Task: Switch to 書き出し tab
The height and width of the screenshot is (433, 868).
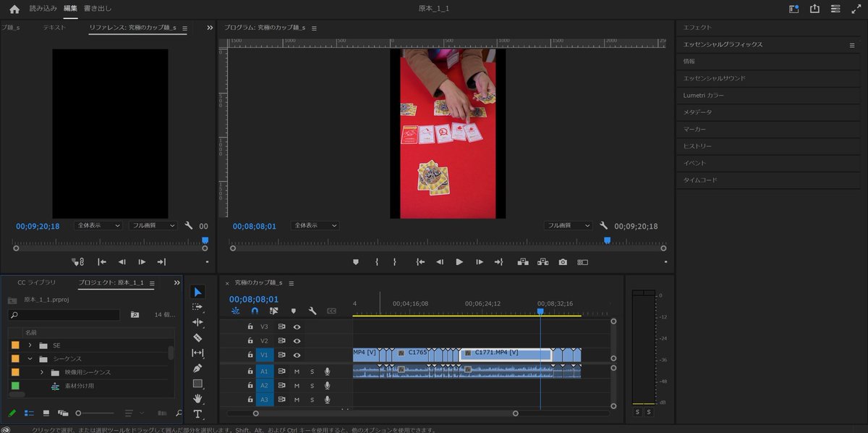Action: [98, 9]
